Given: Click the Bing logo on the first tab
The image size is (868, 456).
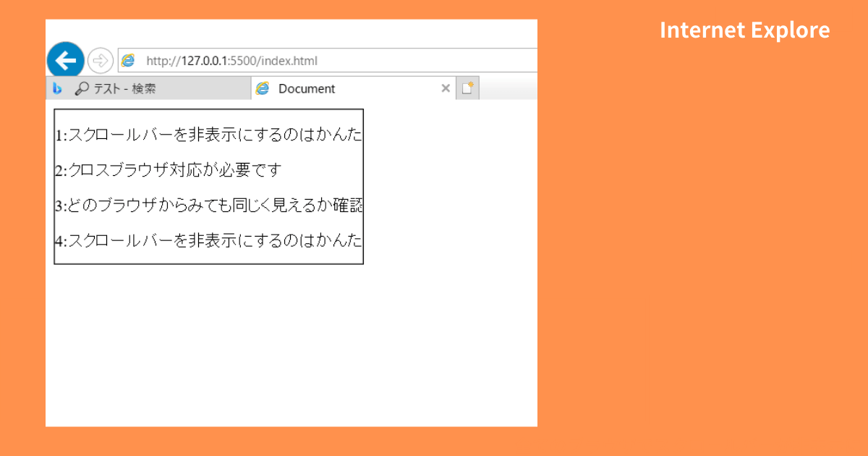Looking at the screenshot, I should 58,88.
